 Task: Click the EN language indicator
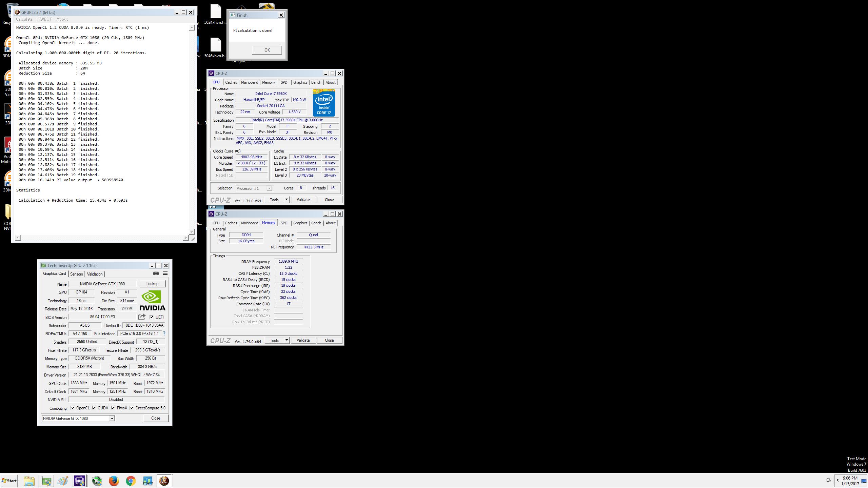pos(829,480)
